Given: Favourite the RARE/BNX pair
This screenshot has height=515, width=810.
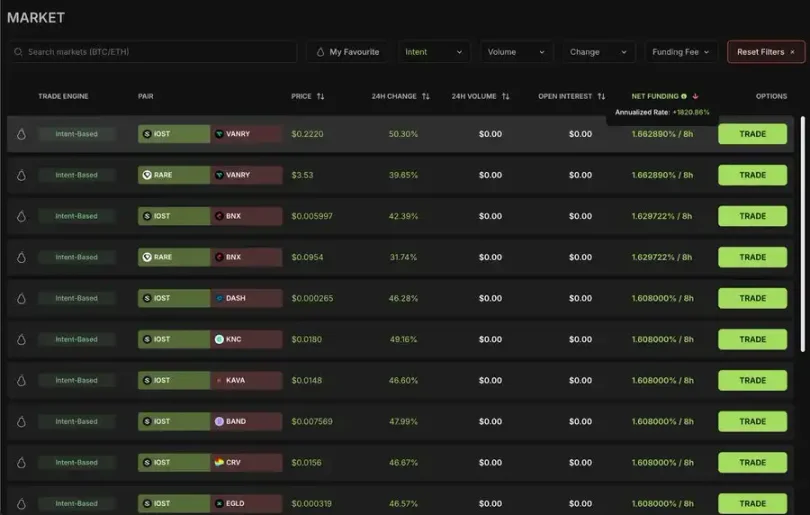Looking at the screenshot, I should coord(21,257).
